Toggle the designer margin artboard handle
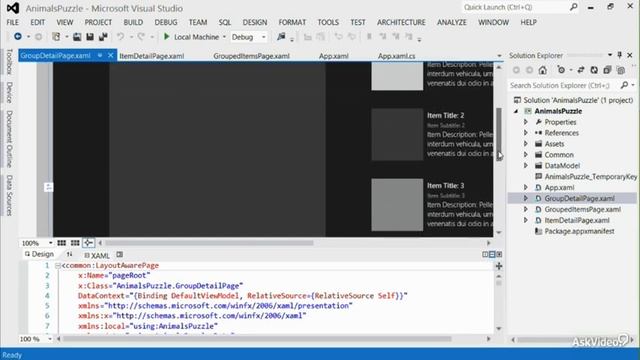The height and width of the screenshot is (360, 640). tap(48, 187)
